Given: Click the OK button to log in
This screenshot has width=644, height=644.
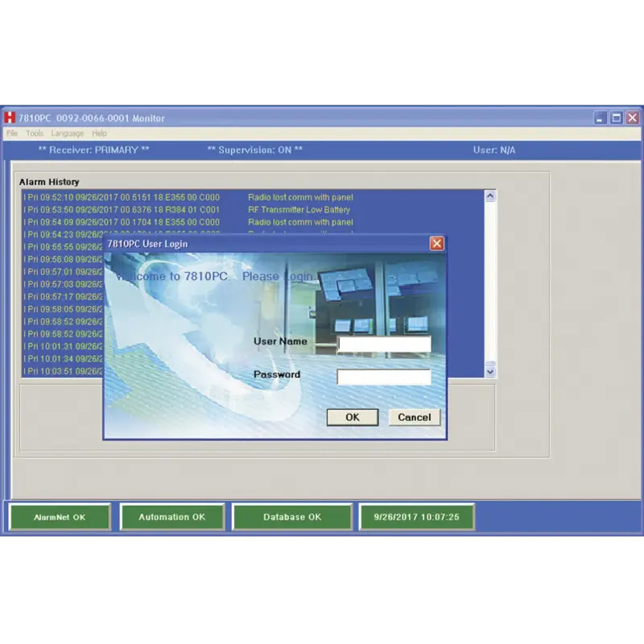Looking at the screenshot, I should tap(353, 417).
